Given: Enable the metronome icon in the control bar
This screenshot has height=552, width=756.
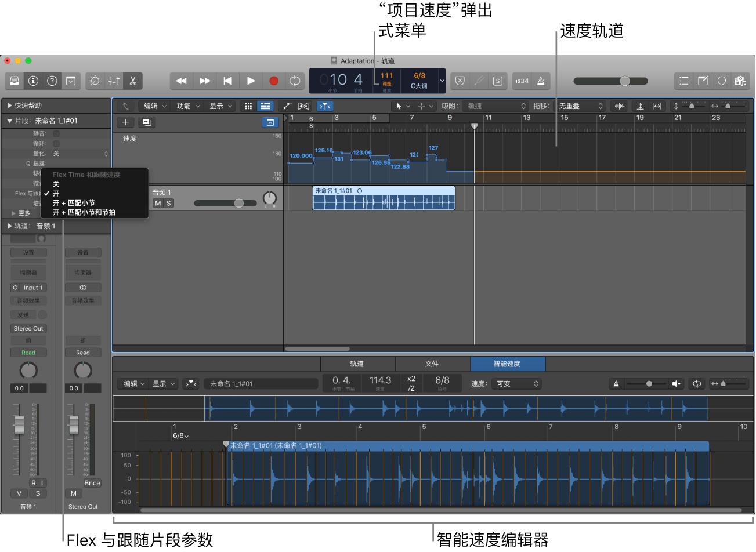Looking at the screenshot, I should (x=541, y=81).
